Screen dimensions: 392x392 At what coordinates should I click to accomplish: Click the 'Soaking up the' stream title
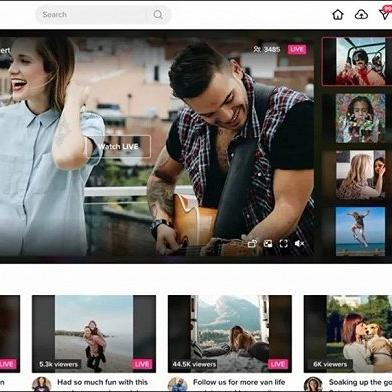tap(360, 382)
